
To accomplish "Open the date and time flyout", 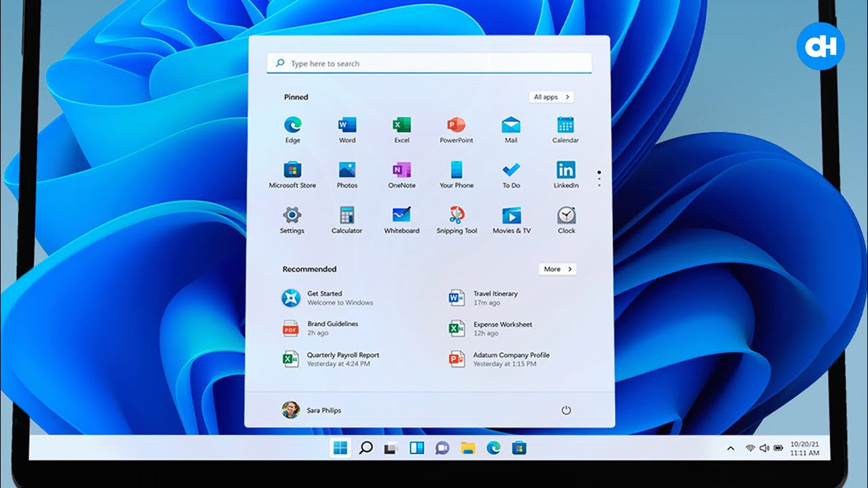I will pos(804,448).
